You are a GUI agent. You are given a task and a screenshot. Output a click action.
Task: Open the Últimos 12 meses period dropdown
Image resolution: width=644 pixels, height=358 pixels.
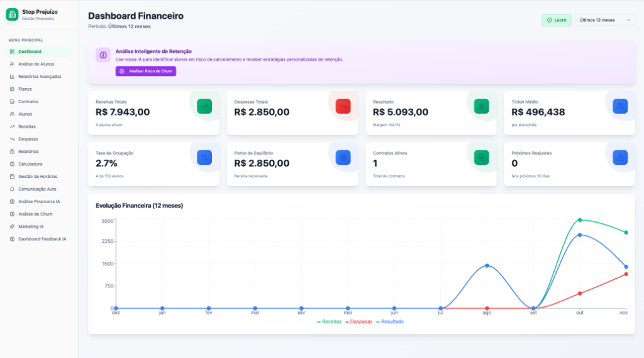pyautogui.click(x=605, y=20)
